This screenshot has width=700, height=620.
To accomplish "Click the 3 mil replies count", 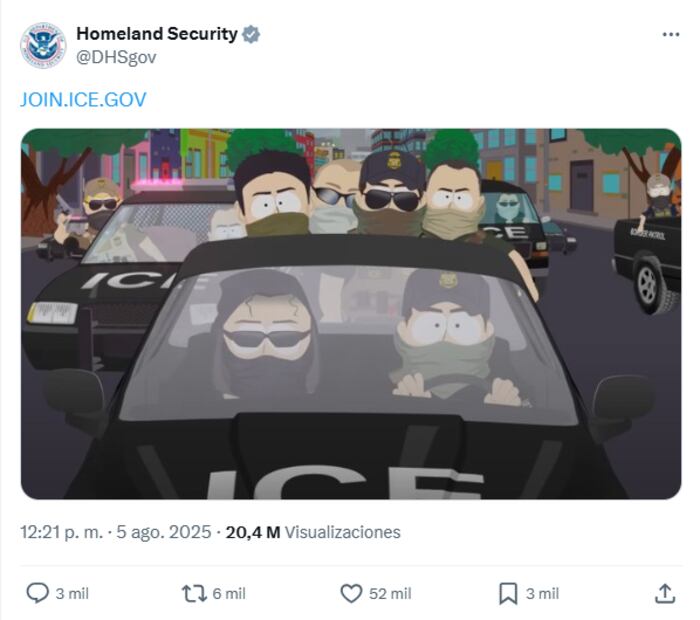I will coord(72,594).
